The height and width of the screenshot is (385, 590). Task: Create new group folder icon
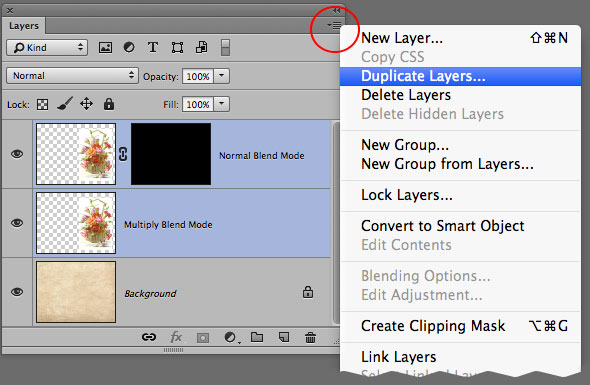(257, 337)
